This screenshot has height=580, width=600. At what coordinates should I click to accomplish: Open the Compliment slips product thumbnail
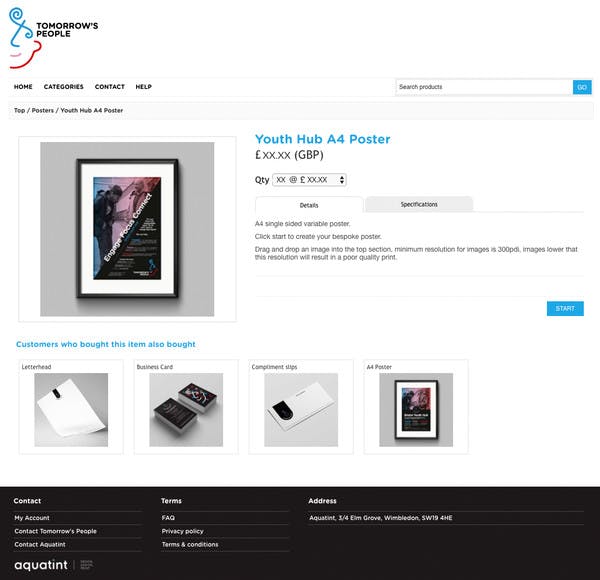[301, 410]
